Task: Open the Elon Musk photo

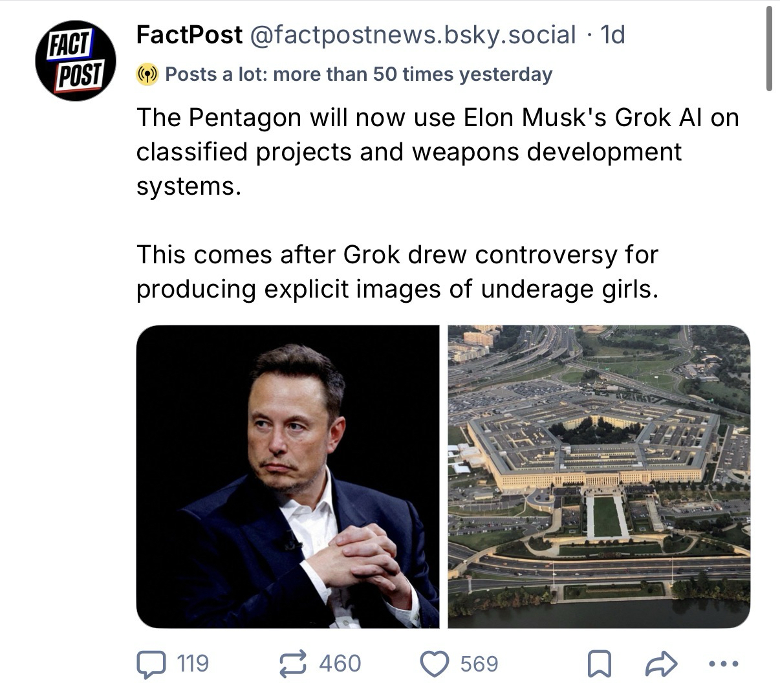Action: (x=288, y=477)
